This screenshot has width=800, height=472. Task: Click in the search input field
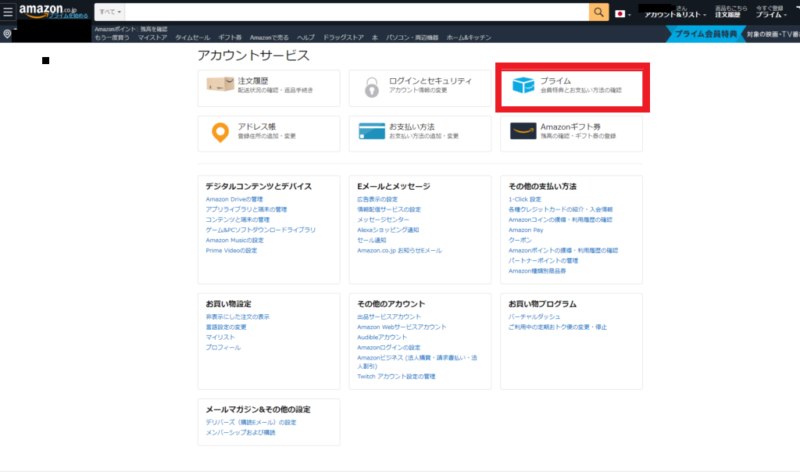coord(356,12)
